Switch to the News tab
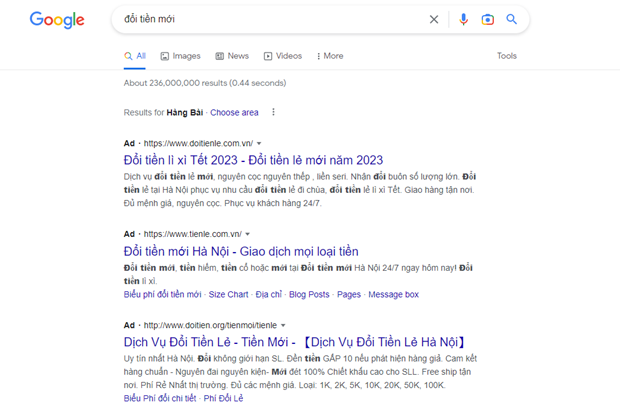Viewport: 620px width, 411px height. (x=232, y=56)
